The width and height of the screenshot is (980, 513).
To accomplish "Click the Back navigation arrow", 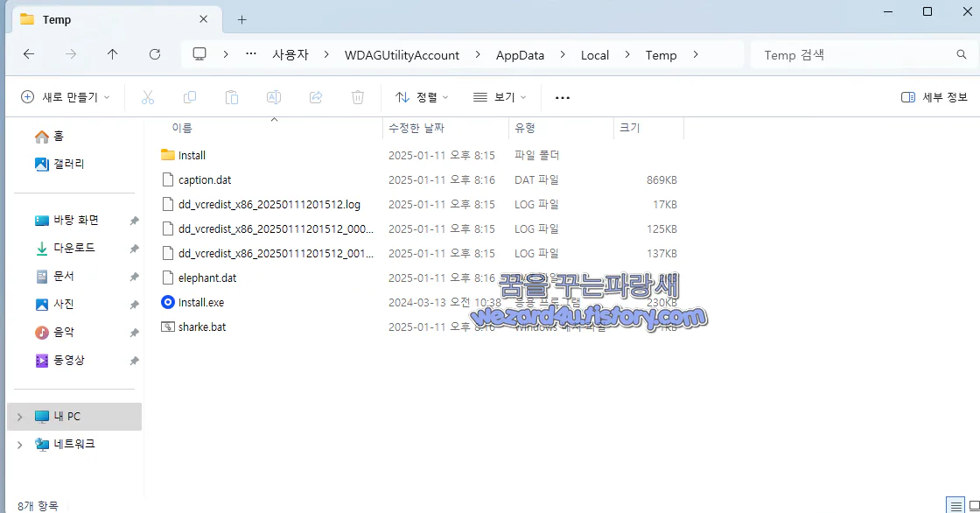I will pyautogui.click(x=29, y=54).
